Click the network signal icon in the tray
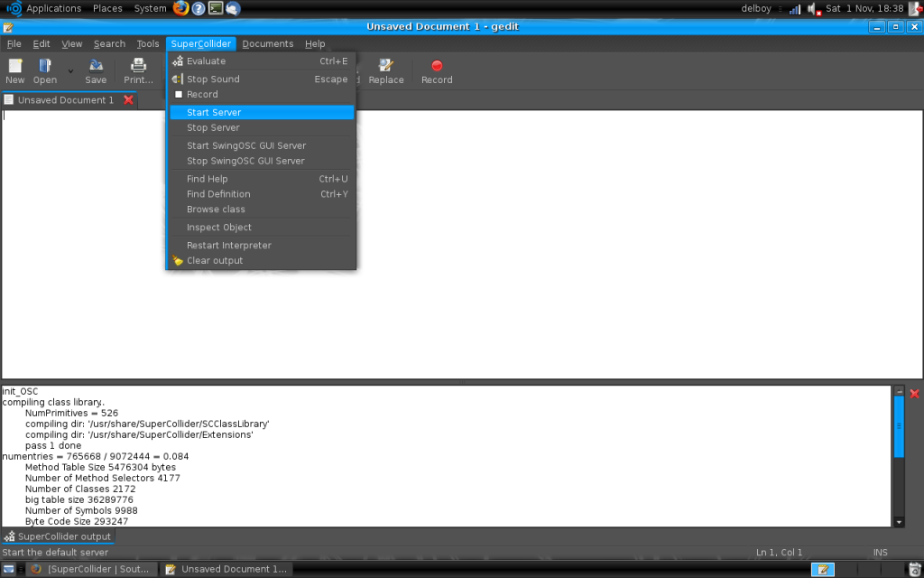This screenshot has height=578, width=924. pos(795,9)
